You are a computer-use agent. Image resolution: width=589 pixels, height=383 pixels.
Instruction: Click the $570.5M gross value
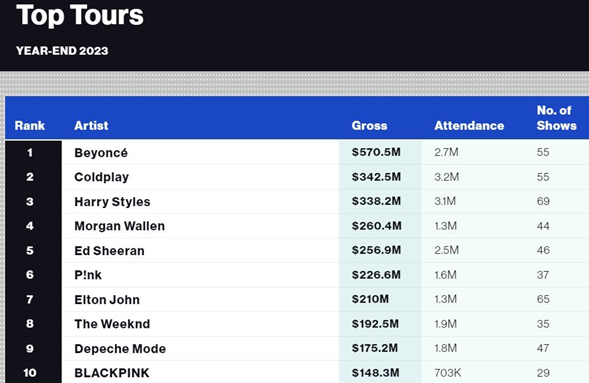(376, 152)
